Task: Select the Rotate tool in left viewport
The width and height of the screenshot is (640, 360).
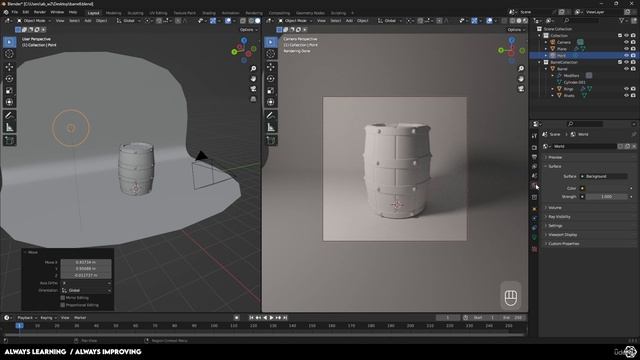Action: tap(9, 78)
